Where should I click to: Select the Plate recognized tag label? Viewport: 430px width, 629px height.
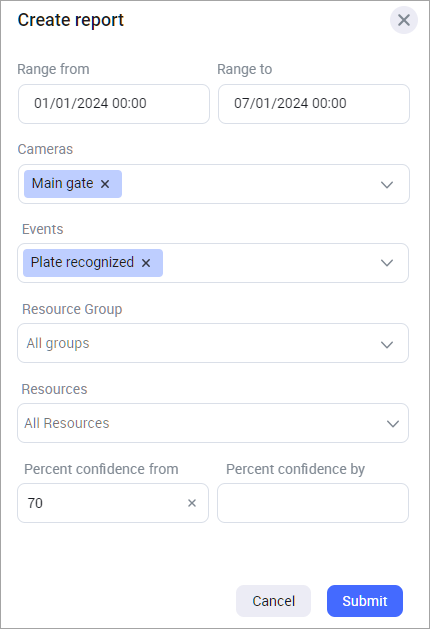click(82, 262)
